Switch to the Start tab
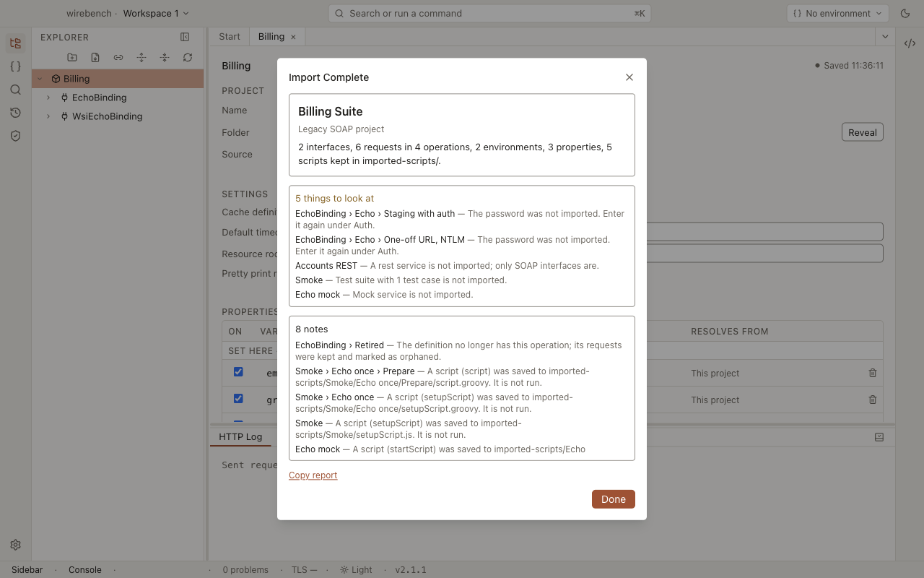This screenshot has width=924, height=578. (230, 37)
